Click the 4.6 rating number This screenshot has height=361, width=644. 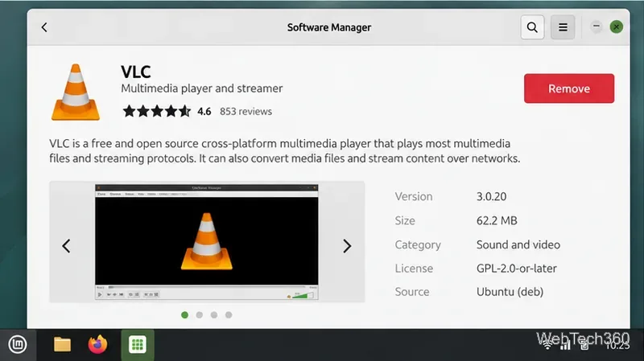click(x=204, y=112)
